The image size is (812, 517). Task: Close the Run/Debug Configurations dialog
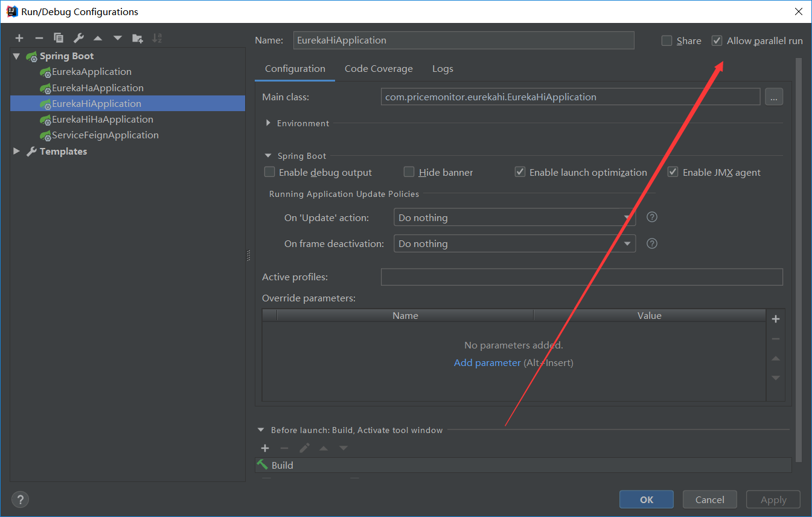[x=798, y=11]
